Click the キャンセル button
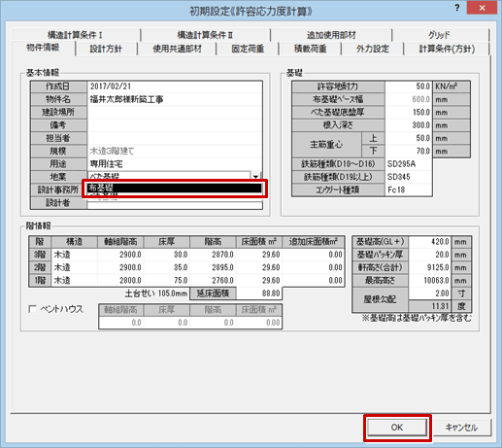 pyautogui.click(x=461, y=428)
